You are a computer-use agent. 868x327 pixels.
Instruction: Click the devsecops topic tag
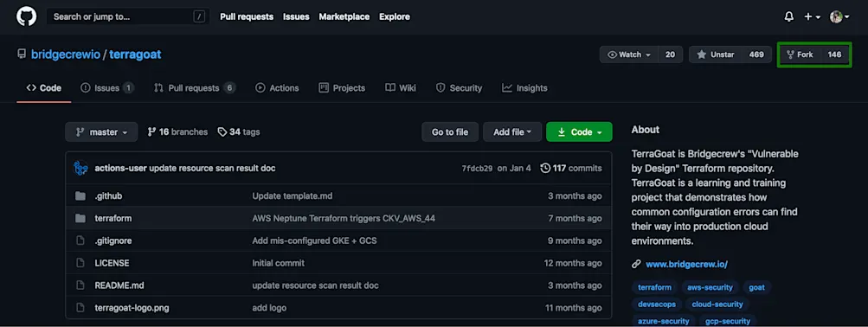656,305
